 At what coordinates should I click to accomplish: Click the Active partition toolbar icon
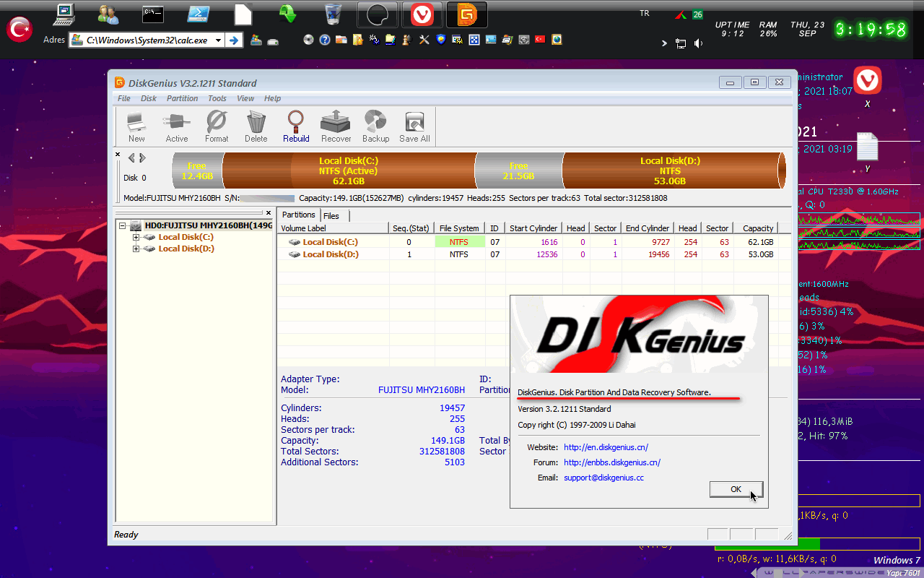pos(176,126)
